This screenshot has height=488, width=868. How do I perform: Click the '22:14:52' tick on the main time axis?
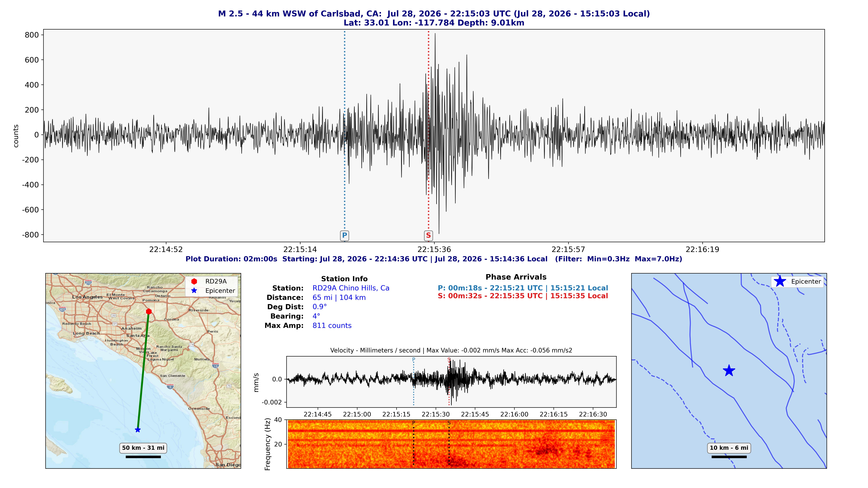(166, 250)
